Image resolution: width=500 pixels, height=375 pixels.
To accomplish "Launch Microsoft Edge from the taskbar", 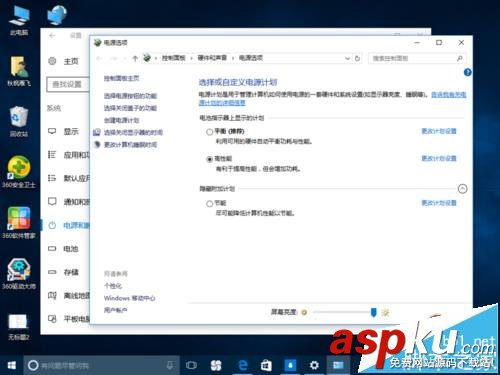I will tap(243, 366).
